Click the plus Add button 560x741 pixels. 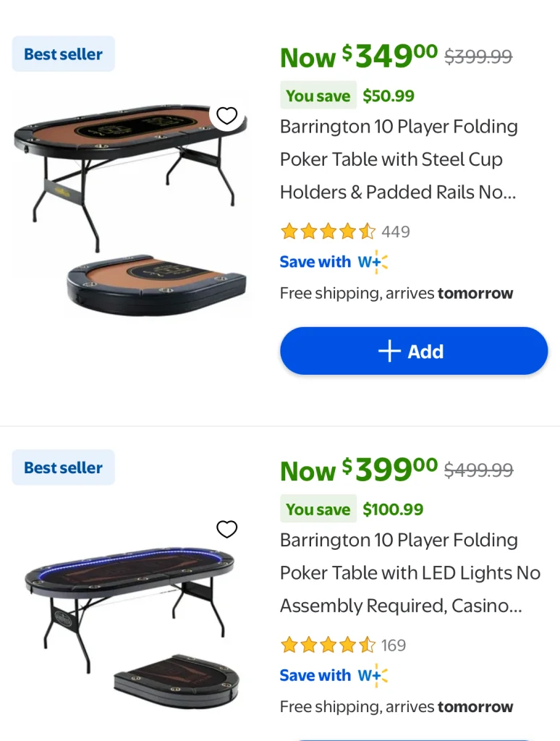click(x=414, y=352)
